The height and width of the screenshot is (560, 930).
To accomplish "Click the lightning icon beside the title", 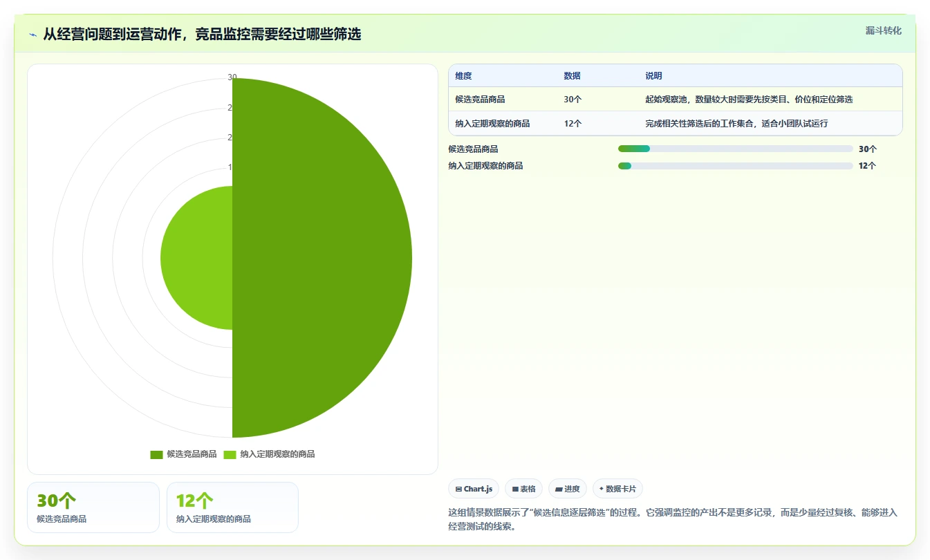I will coord(33,35).
